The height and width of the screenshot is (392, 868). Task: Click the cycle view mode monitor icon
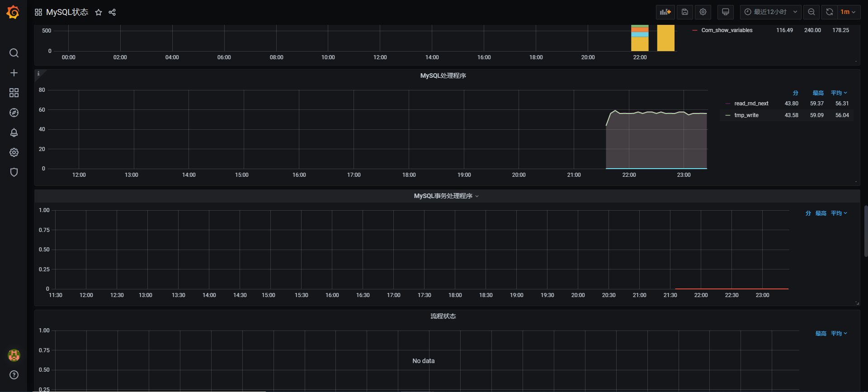[726, 12]
